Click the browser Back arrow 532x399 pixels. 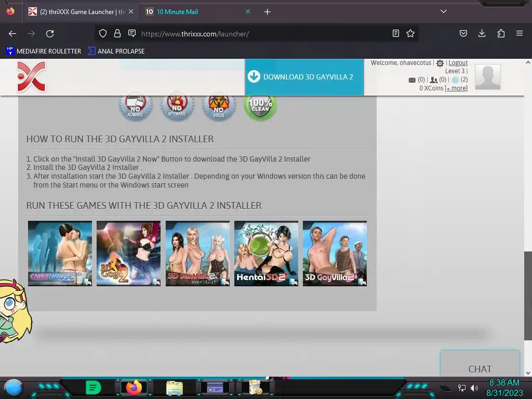[12, 34]
